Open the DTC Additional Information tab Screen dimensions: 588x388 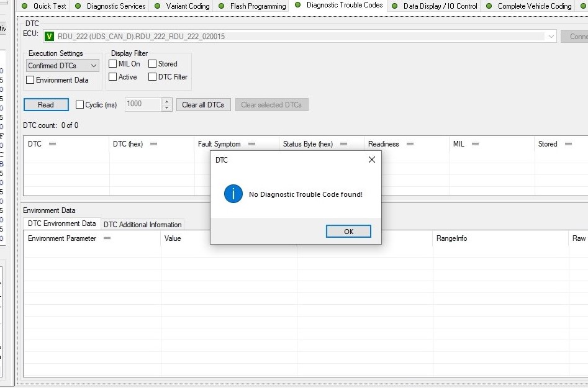[142, 224]
